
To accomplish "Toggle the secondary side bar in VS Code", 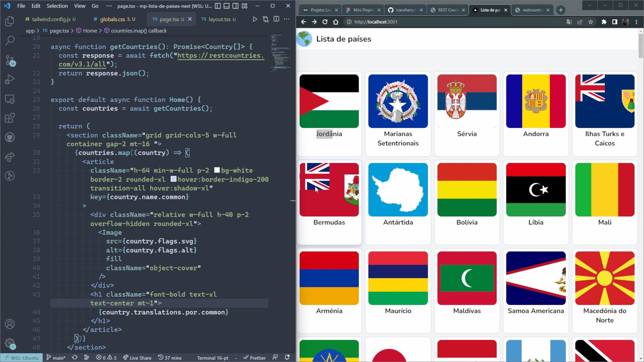I will (x=235, y=6).
